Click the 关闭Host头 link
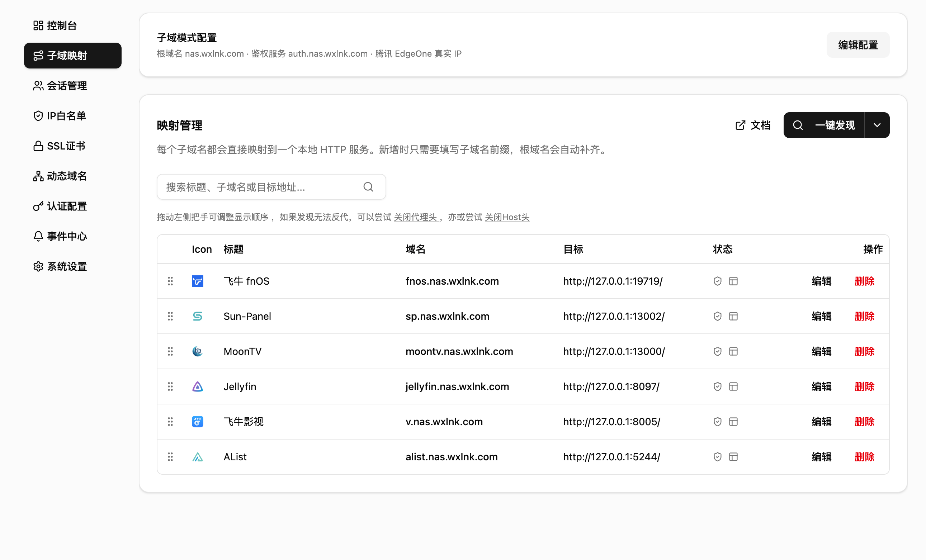 coord(507,217)
